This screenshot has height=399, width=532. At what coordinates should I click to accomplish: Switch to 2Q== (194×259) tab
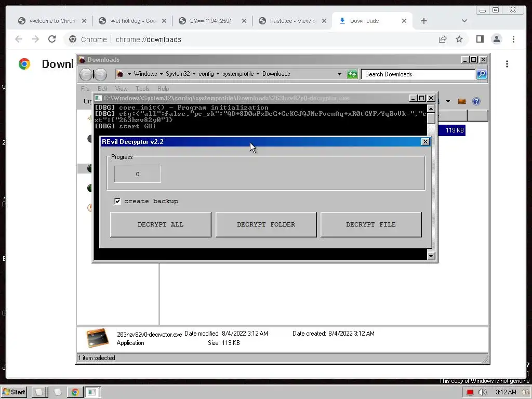[x=212, y=21]
